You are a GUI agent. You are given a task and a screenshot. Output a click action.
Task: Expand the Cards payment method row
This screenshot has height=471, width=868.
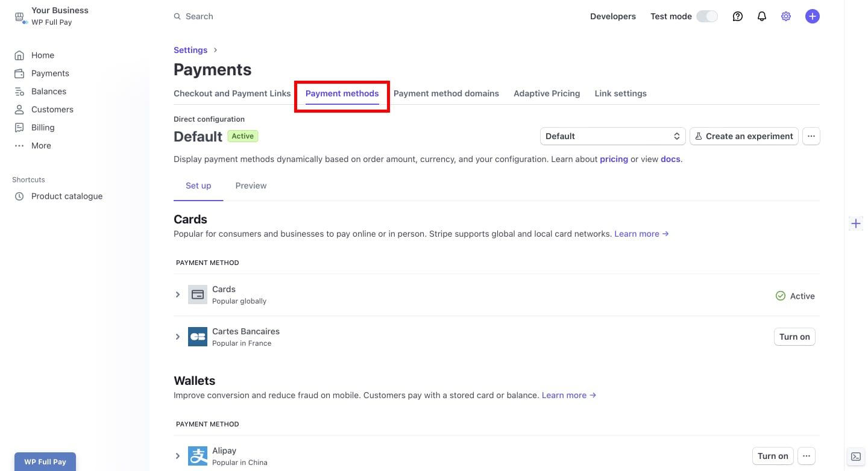pyautogui.click(x=178, y=295)
